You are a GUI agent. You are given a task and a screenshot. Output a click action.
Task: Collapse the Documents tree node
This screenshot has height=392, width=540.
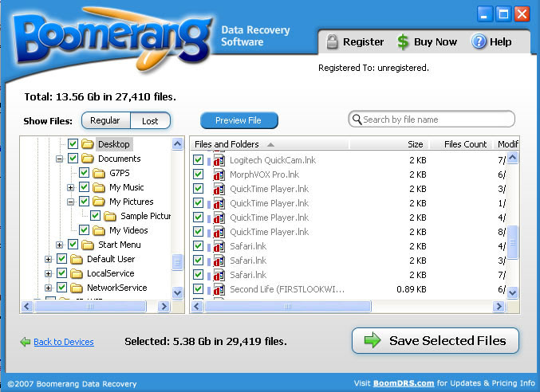pos(60,159)
